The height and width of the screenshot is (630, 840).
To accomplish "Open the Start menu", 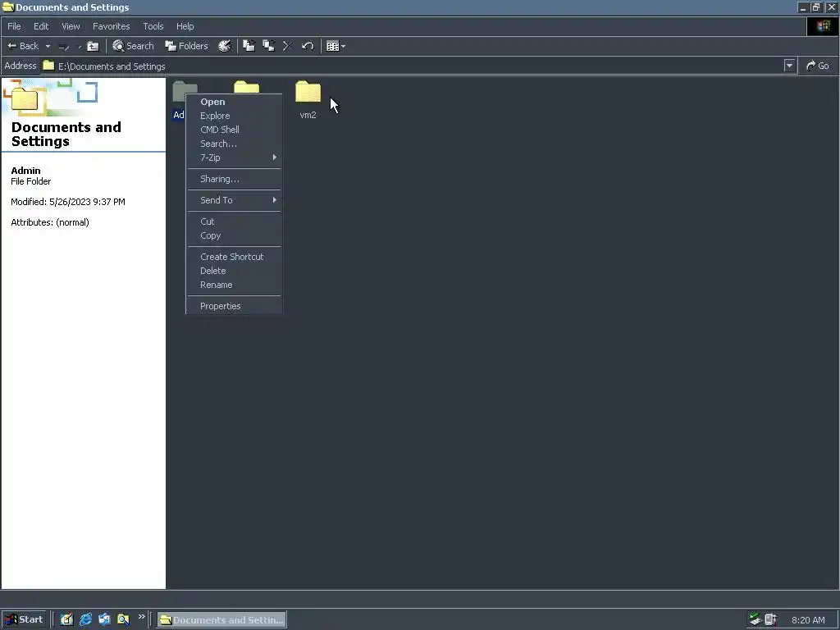I will click(x=24, y=619).
